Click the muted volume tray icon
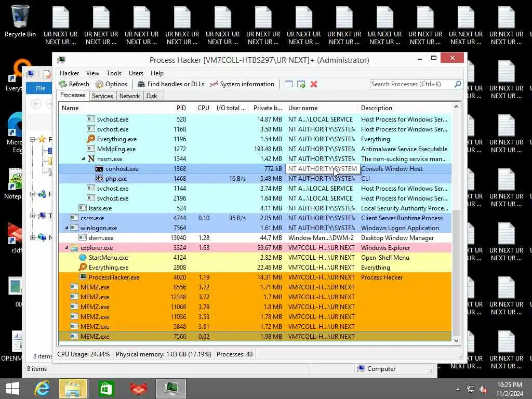 pyautogui.click(x=483, y=389)
